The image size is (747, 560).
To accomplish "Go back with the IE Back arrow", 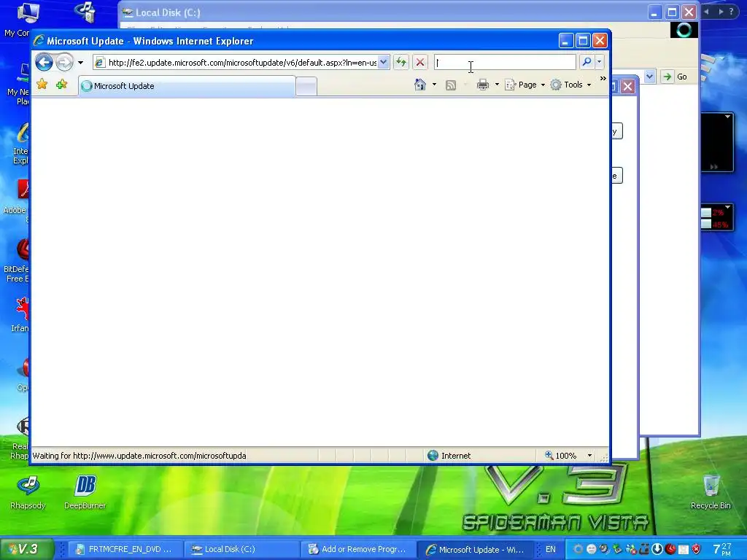I will [44, 63].
